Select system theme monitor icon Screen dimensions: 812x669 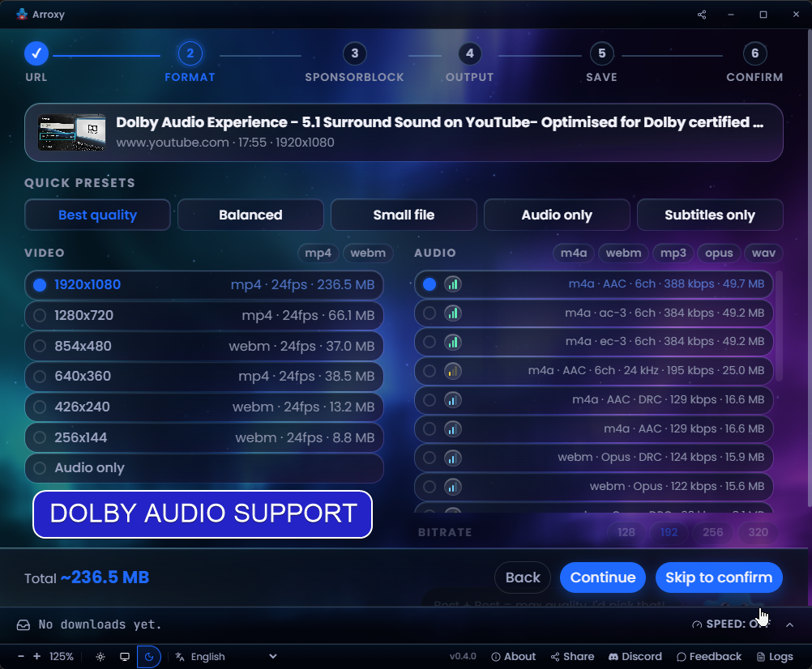[x=125, y=657]
